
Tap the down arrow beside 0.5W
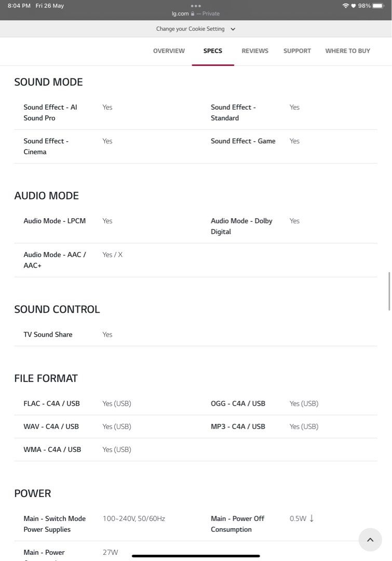coord(312,518)
